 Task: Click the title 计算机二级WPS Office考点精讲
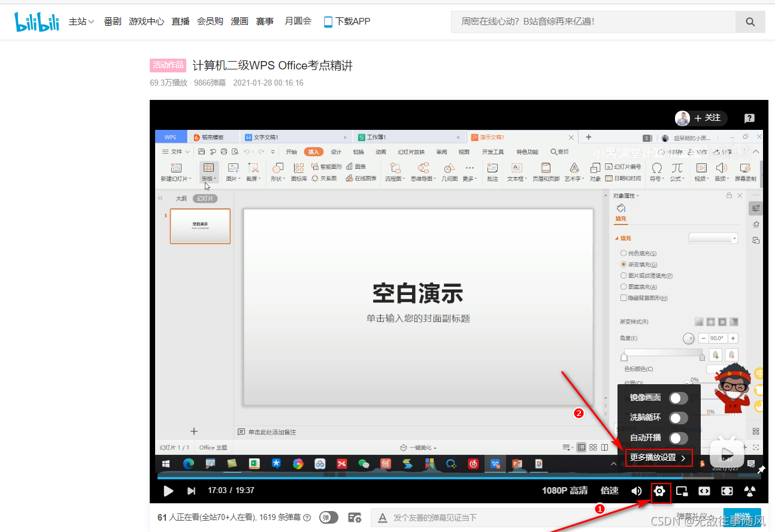click(x=273, y=66)
